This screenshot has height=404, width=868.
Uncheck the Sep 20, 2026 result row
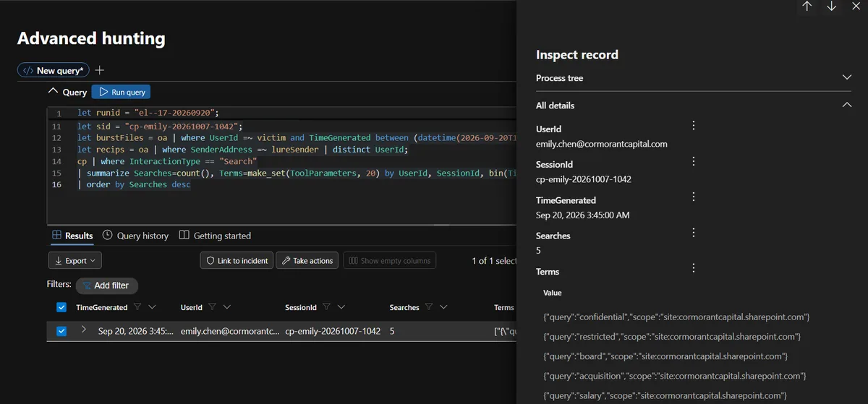pyautogui.click(x=61, y=331)
